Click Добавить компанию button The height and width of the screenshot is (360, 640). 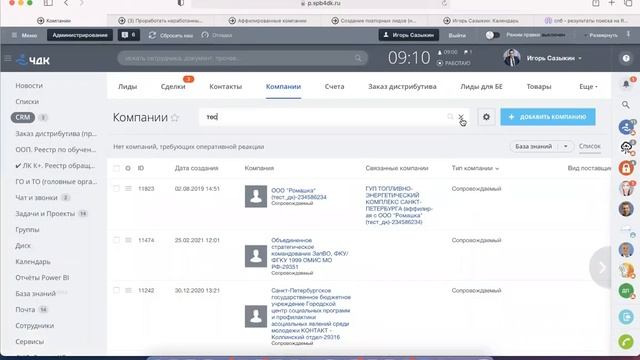pos(548,117)
